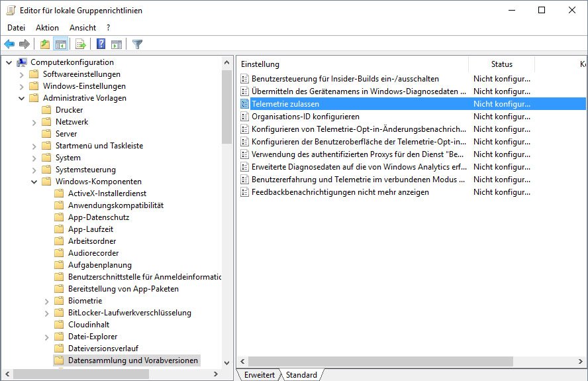Go up one level folder icon
This screenshot has width=588, height=381.
pyautogui.click(x=45, y=44)
